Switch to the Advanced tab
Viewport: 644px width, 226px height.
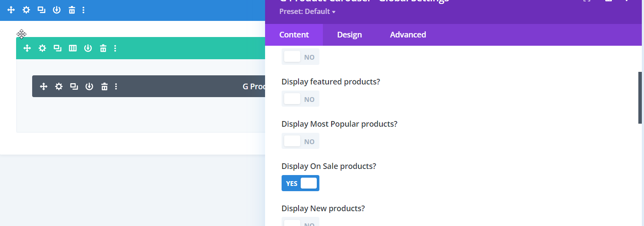(x=408, y=35)
